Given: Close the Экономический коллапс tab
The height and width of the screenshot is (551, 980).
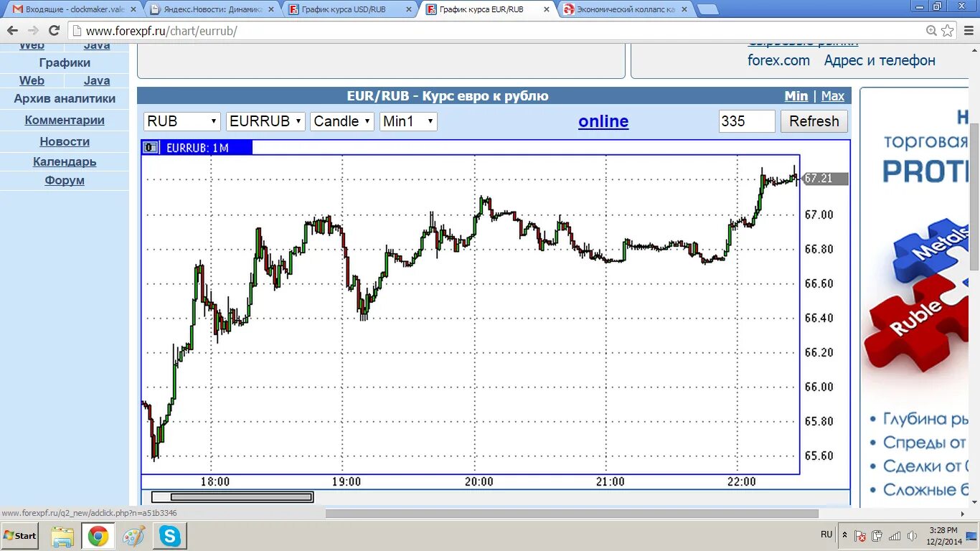Looking at the screenshot, I should coord(684,9).
